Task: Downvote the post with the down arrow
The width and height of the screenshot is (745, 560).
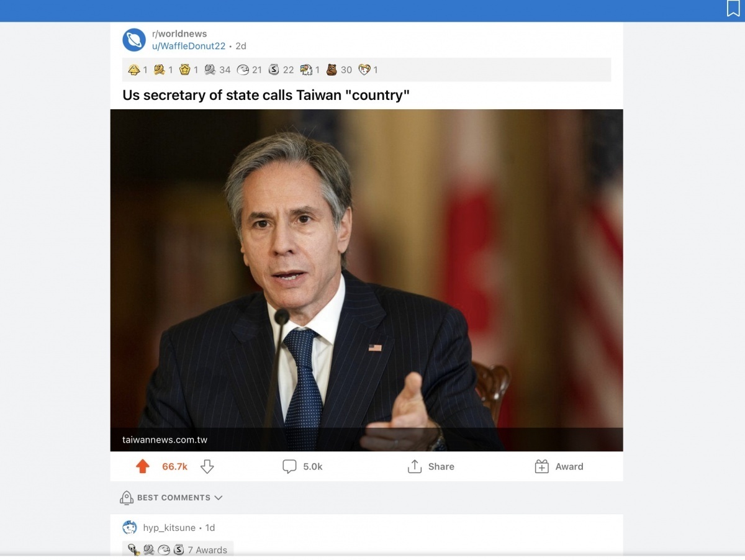Action: [207, 466]
